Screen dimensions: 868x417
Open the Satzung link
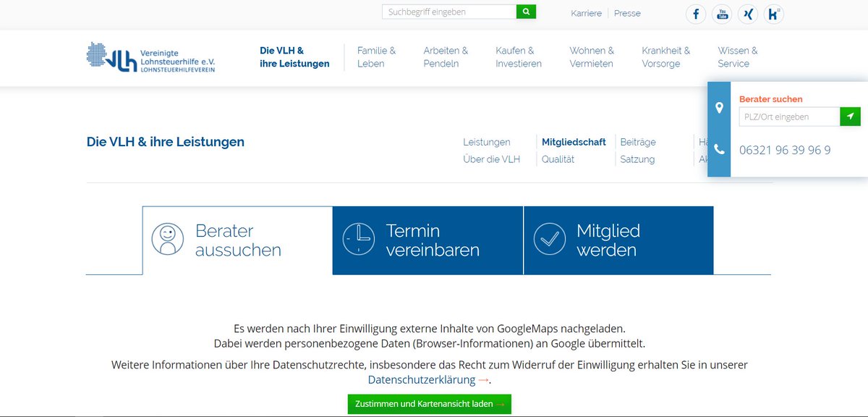pos(637,159)
